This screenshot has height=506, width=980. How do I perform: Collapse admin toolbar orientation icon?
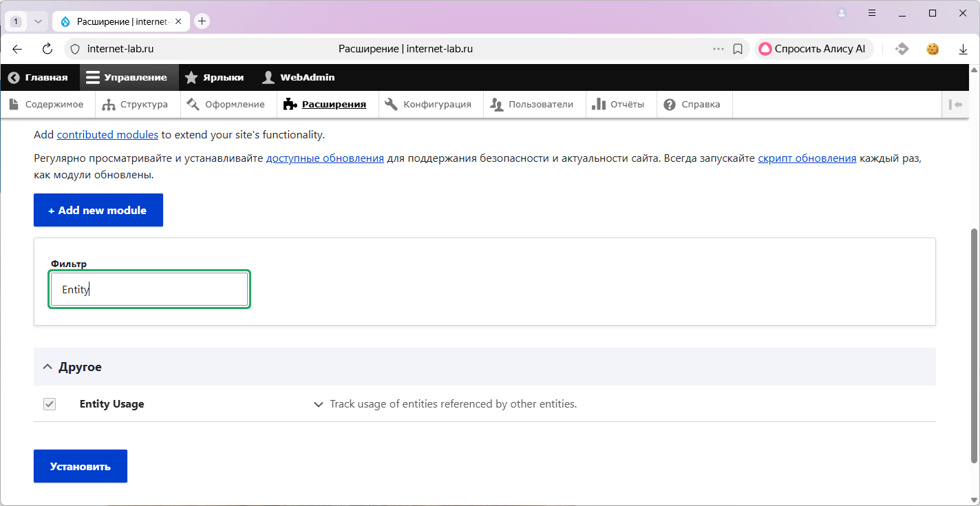(x=955, y=105)
